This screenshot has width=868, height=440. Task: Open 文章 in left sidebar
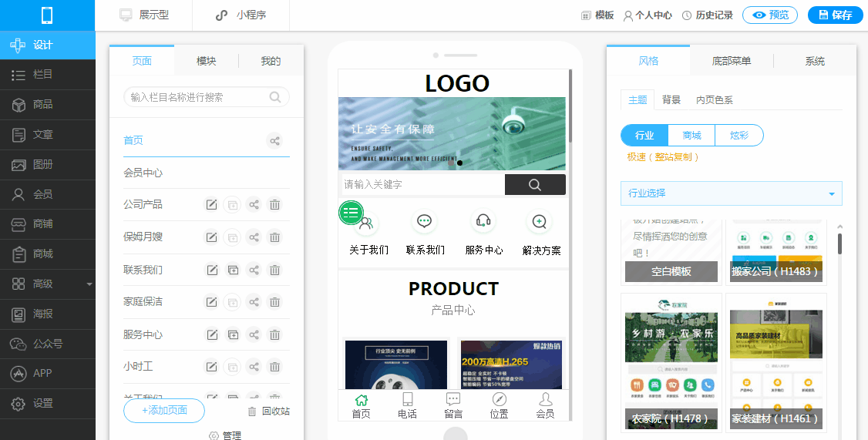tap(48, 135)
